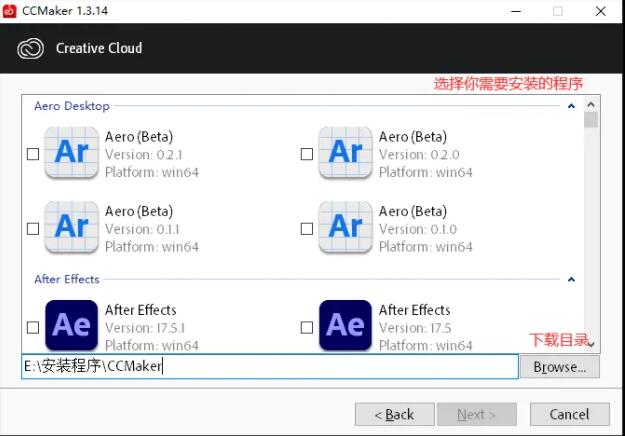Click the 'Version: 0.2.1' text

click(x=144, y=155)
